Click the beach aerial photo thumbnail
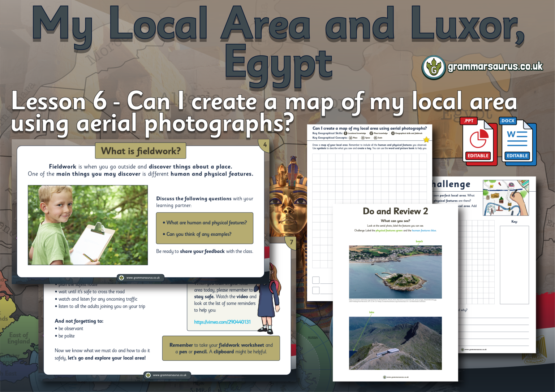The height and width of the screenshot is (392, 555). pos(395,272)
